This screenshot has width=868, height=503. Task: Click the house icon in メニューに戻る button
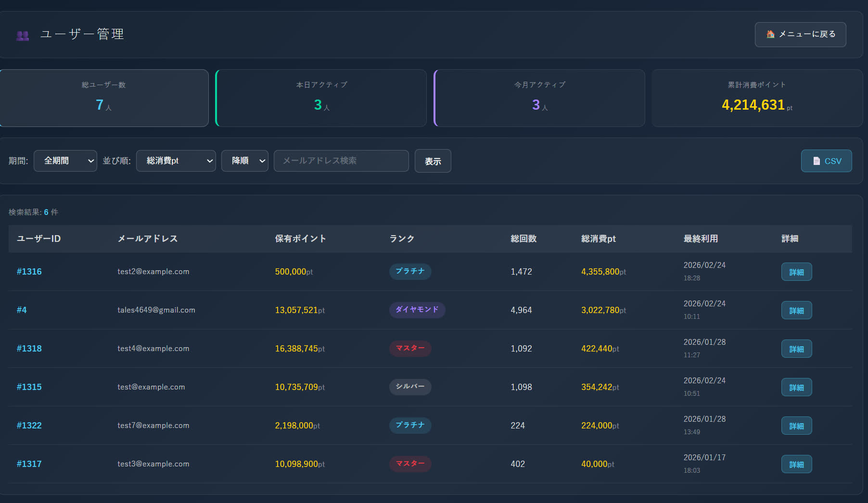pyautogui.click(x=770, y=34)
